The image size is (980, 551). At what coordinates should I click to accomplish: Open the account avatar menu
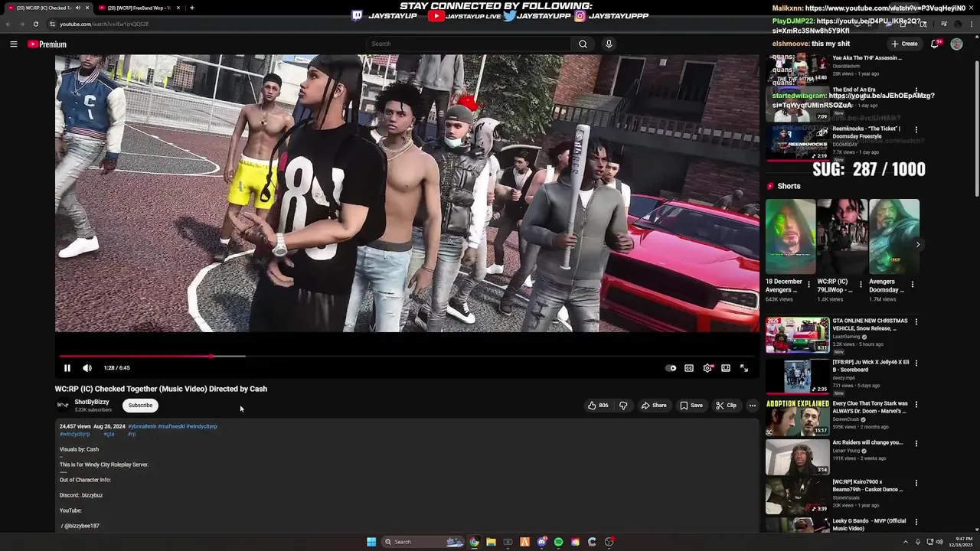pos(956,44)
